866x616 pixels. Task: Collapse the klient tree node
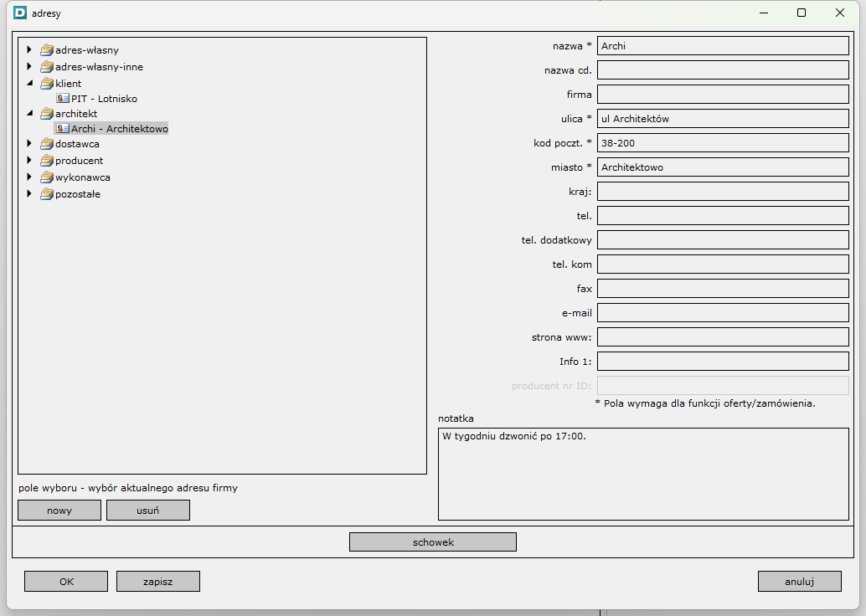[29, 84]
